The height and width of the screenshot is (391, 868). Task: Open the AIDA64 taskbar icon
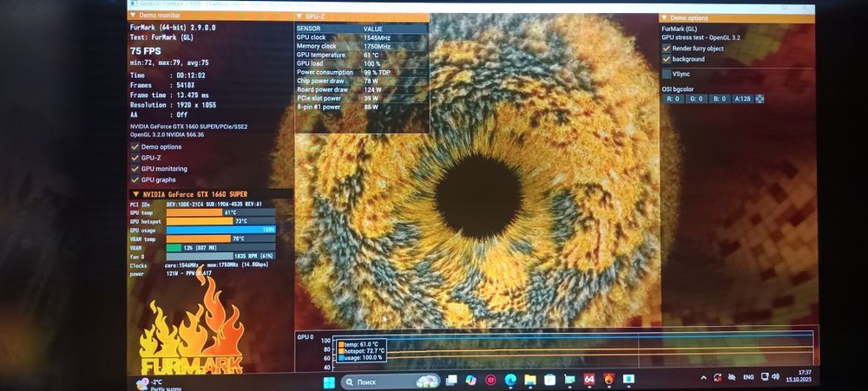(x=589, y=380)
